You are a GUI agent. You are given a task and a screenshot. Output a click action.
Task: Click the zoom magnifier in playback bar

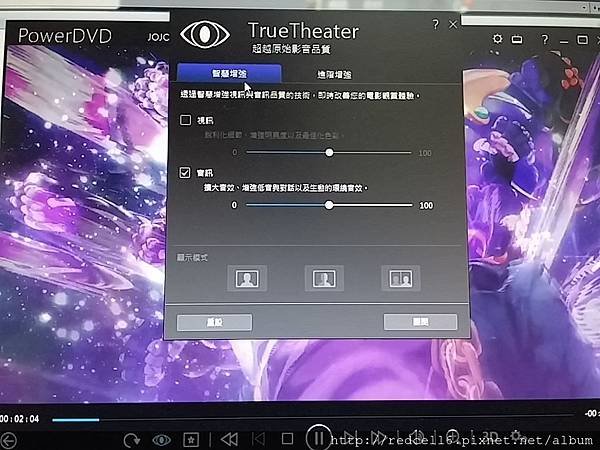(x=453, y=436)
